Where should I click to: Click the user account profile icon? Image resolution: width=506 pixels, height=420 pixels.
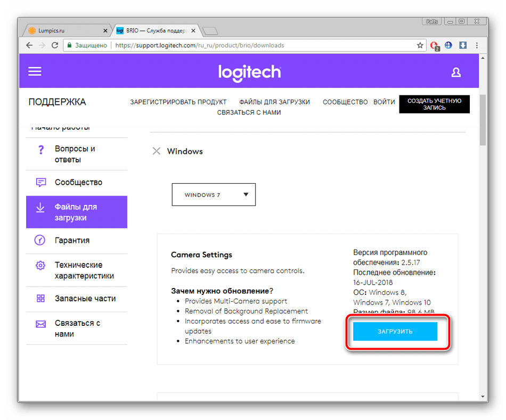coord(455,72)
